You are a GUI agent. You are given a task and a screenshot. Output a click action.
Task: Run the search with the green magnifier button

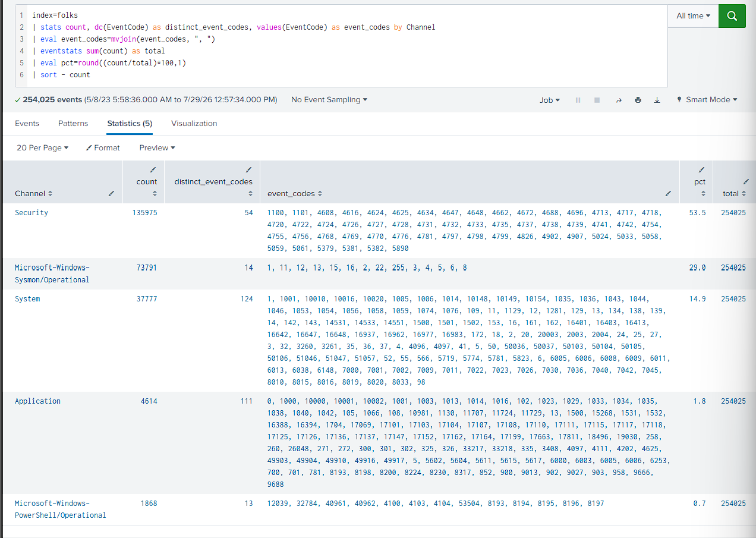tap(732, 16)
